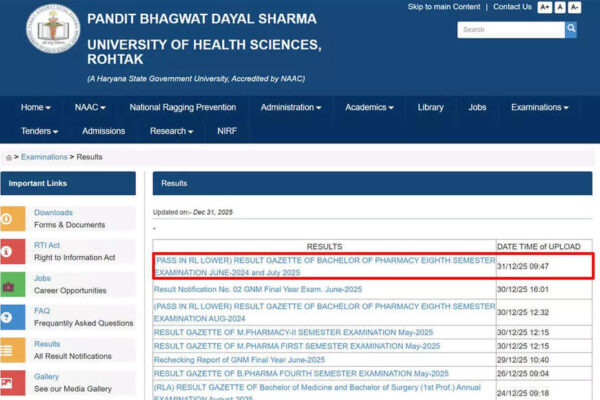The width and height of the screenshot is (600, 400).
Task: Open the Tenders dropdown menu
Action: click(x=39, y=131)
